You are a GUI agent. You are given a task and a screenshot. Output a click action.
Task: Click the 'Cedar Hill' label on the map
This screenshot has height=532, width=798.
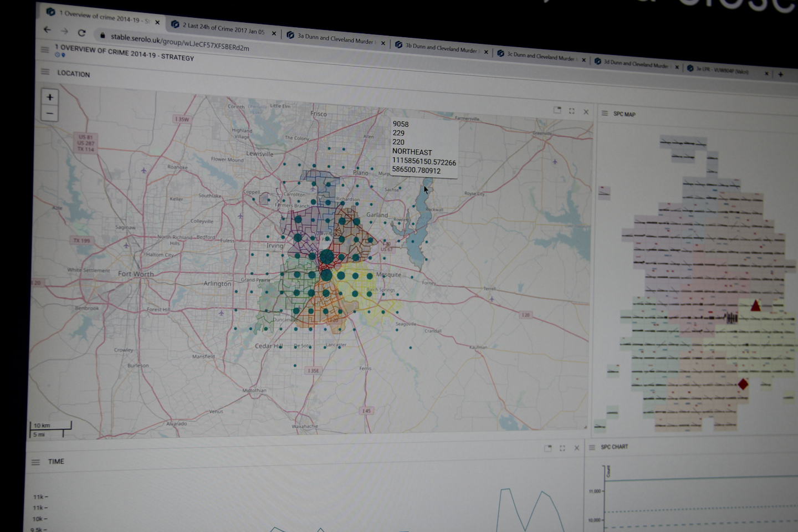tap(268, 346)
